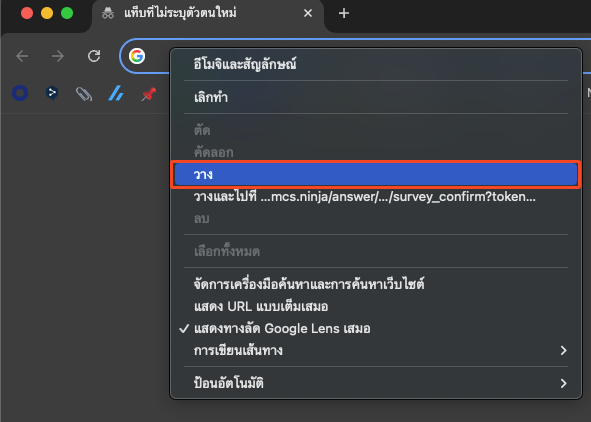Open the red pushpin bookmark

pyautogui.click(x=149, y=94)
